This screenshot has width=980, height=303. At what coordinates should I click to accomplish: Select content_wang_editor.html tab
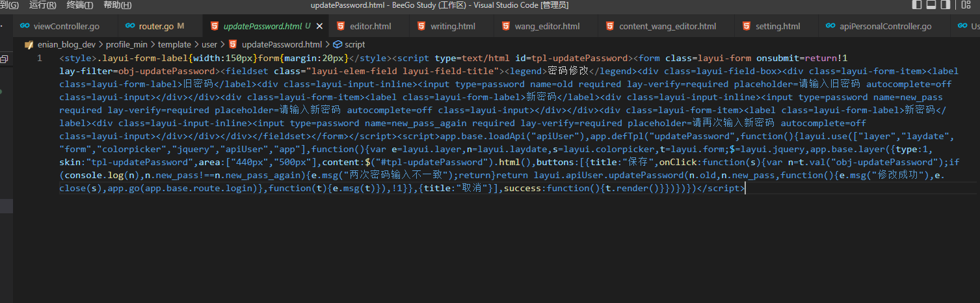667,27
